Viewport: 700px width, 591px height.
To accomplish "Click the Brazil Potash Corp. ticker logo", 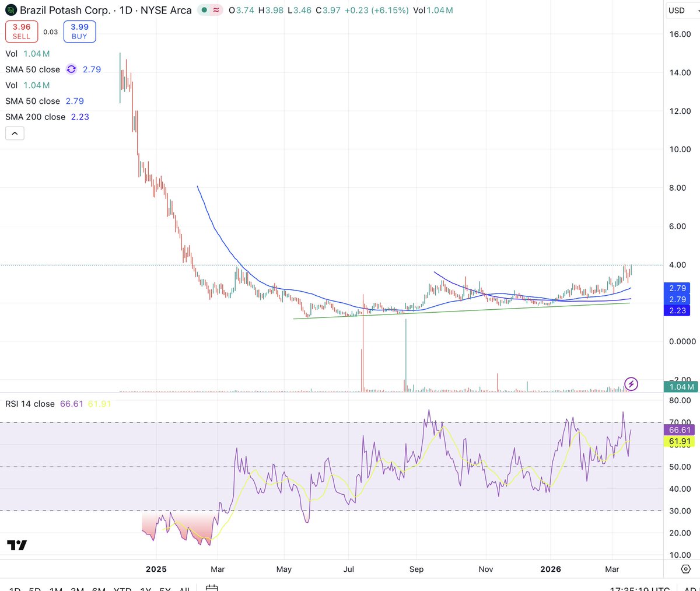I will click(10, 10).
